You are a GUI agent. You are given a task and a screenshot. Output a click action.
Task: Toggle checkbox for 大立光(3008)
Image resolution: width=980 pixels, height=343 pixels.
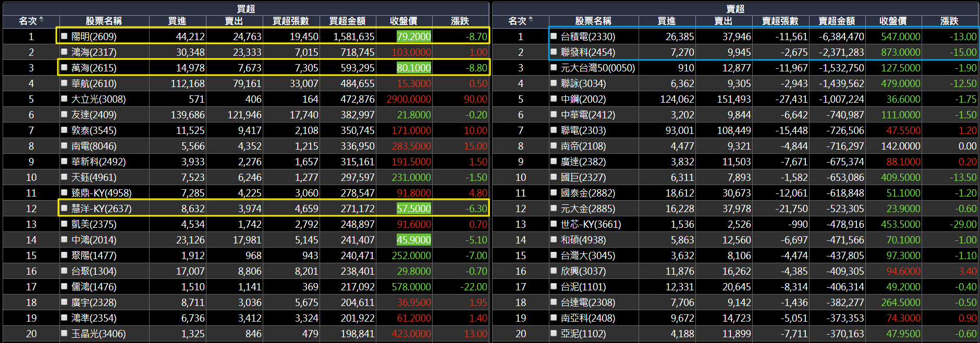click(x=64, y=99)
